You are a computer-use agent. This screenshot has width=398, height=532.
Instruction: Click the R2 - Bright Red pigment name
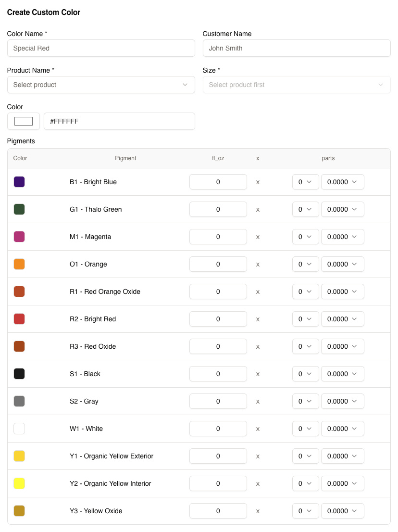(93, 319)
